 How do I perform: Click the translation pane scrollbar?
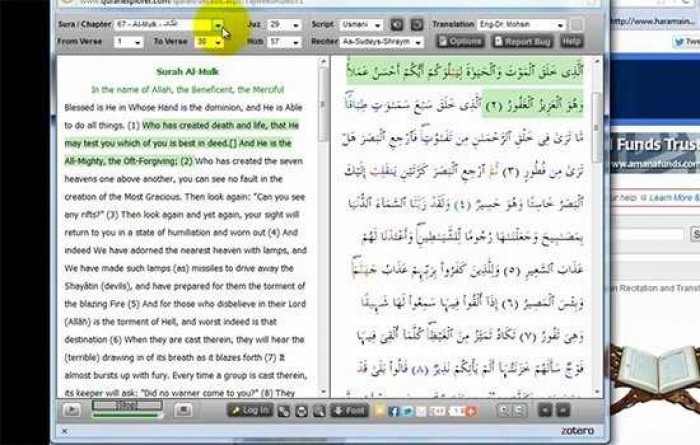[x=323, y=106]
